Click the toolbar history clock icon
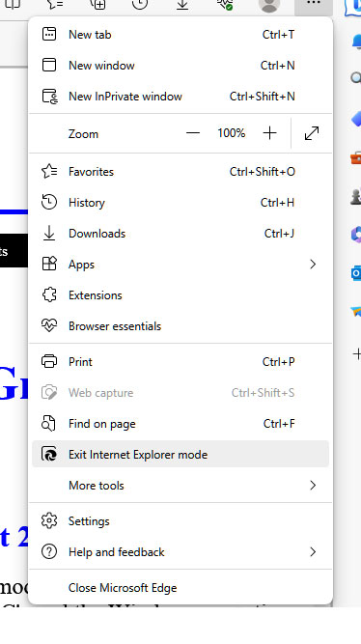This screenshot has height=644, width=361. 140,4
